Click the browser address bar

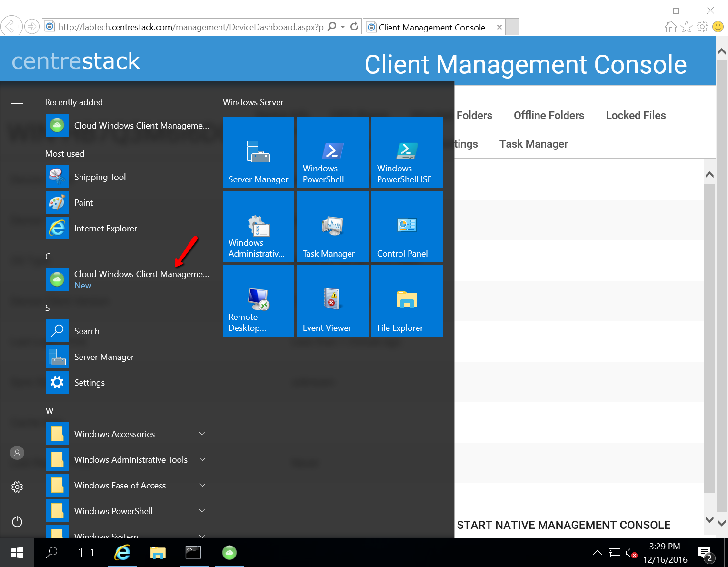click(x=190, y=27)
